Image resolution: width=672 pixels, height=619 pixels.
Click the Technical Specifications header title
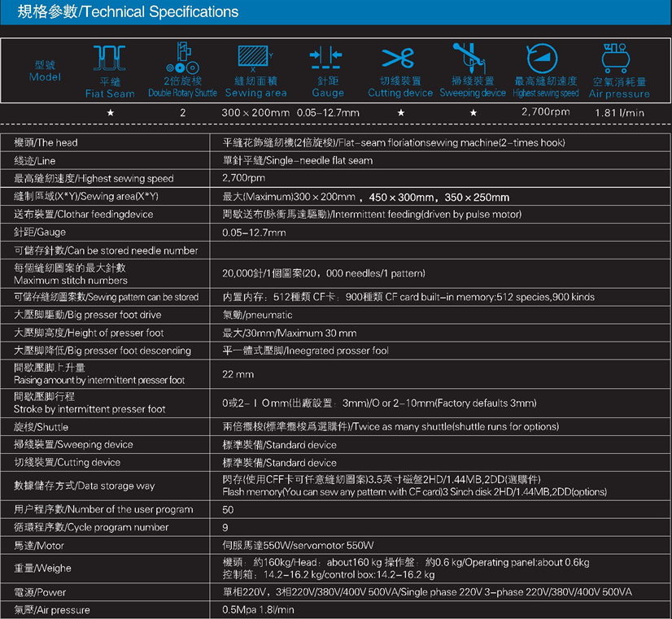pos(128,11)
